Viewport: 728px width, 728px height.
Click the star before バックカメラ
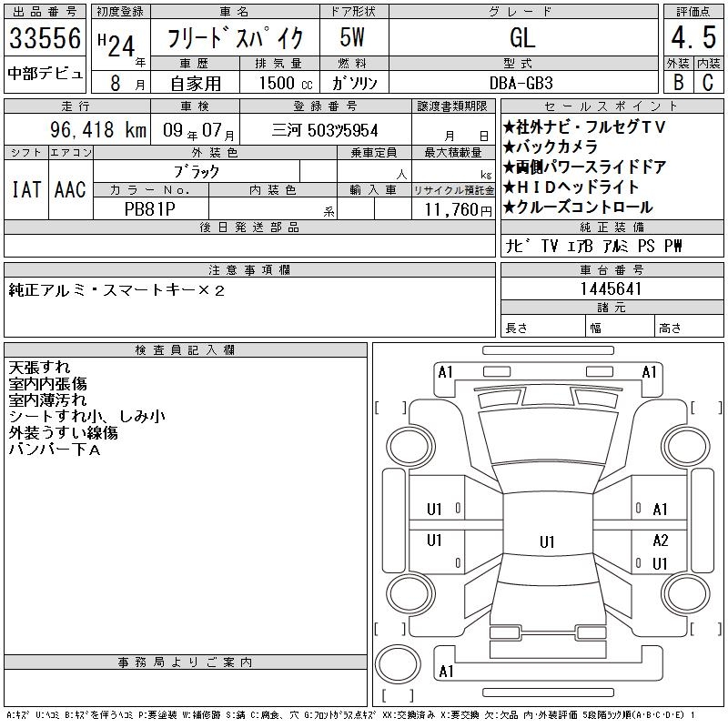tap(509, 147)
